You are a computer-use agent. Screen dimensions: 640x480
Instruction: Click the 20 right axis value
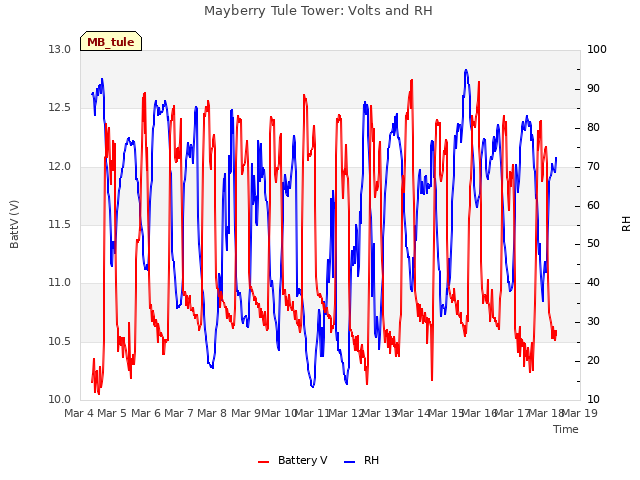tap(593, 361)
